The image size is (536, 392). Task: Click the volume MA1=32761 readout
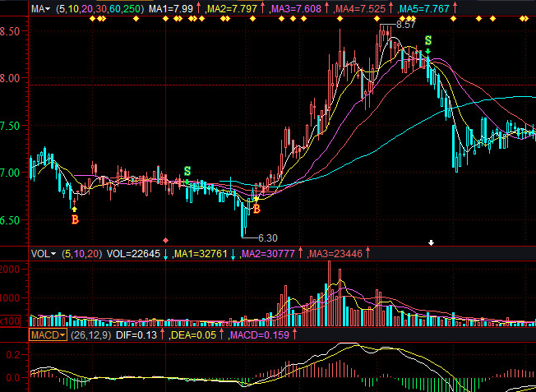[201, 254]
